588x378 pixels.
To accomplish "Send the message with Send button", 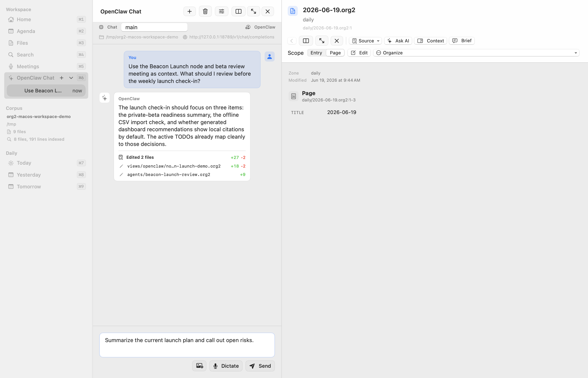I will [260, 366].
